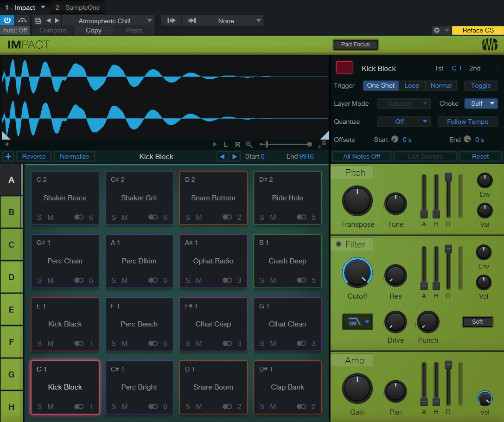Viewport: 504px width, 422px height.
Task: Toggle Follow Tempo
Action: (x=468, y=121)
